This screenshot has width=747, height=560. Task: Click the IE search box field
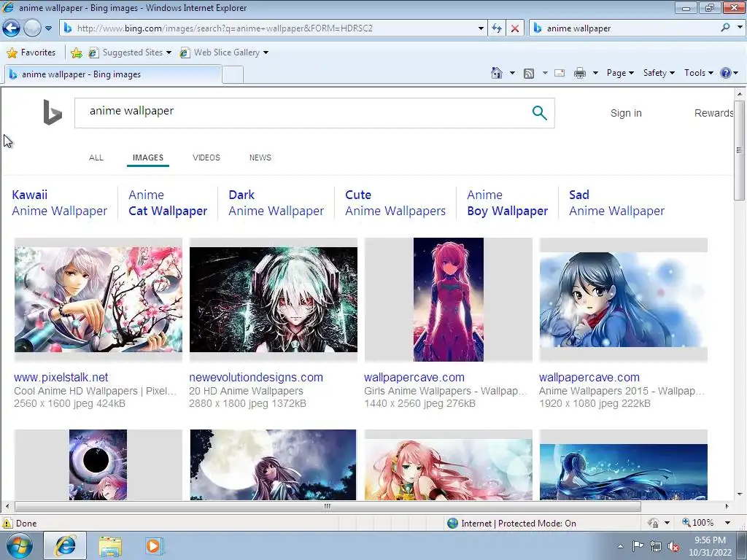coord(624,28)
